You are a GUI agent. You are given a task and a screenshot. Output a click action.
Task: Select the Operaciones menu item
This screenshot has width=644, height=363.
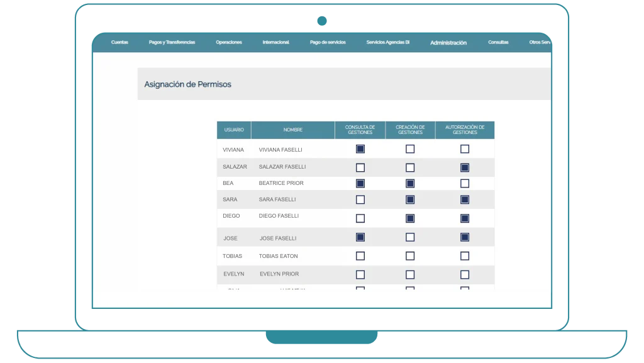(x=228, y=43)
